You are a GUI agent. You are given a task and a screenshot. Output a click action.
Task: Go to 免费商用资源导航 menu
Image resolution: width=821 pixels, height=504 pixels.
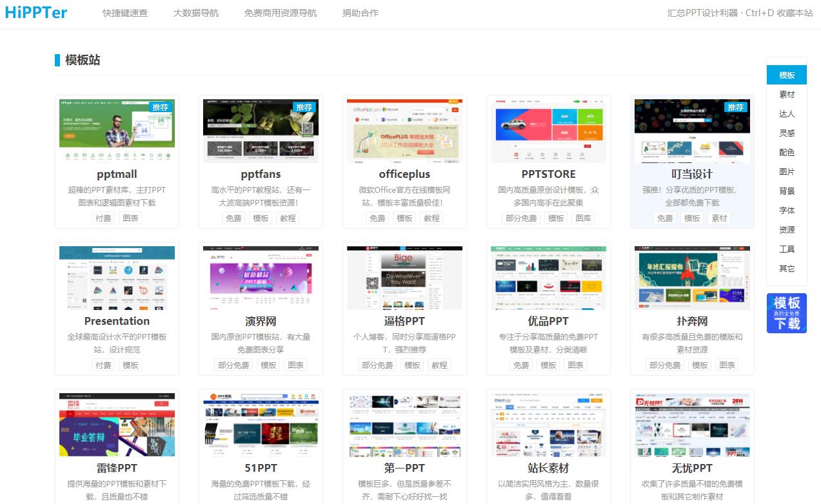click(x=281, y=13)
